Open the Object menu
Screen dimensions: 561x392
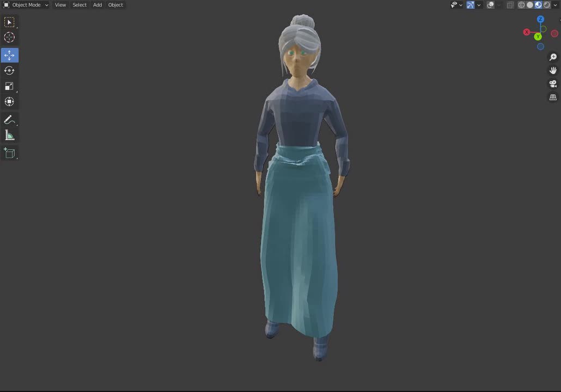115,5
